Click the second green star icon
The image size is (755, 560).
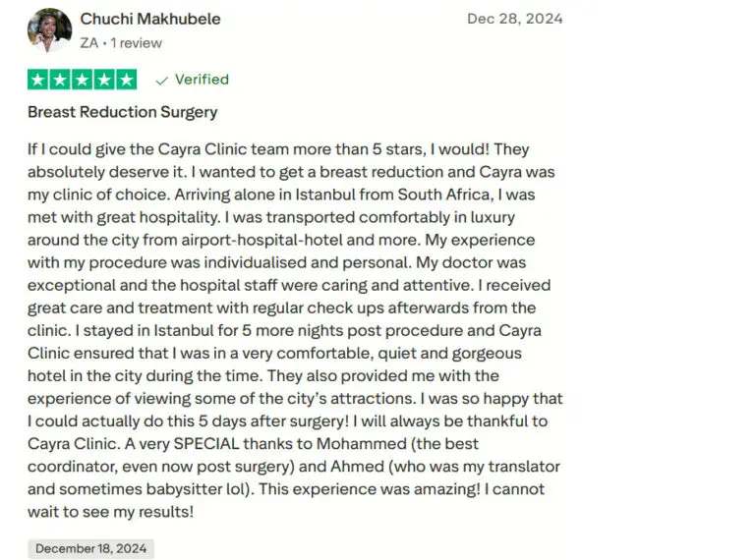(x=60, y=80)
